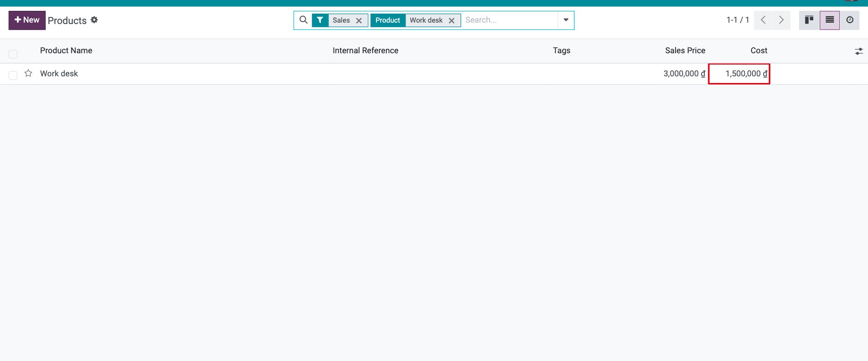Click the funnel filter icon
The height and width of the screenshot is (361, 868).
[x=320, y=20]
